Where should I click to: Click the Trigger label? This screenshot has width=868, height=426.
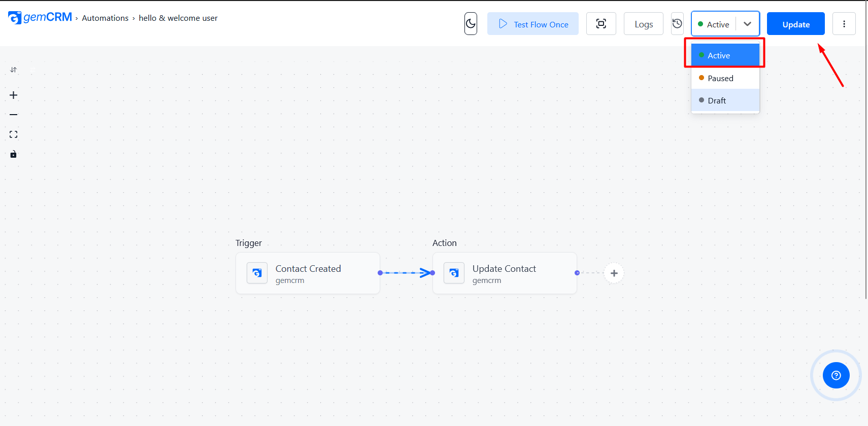pos(249,243)
